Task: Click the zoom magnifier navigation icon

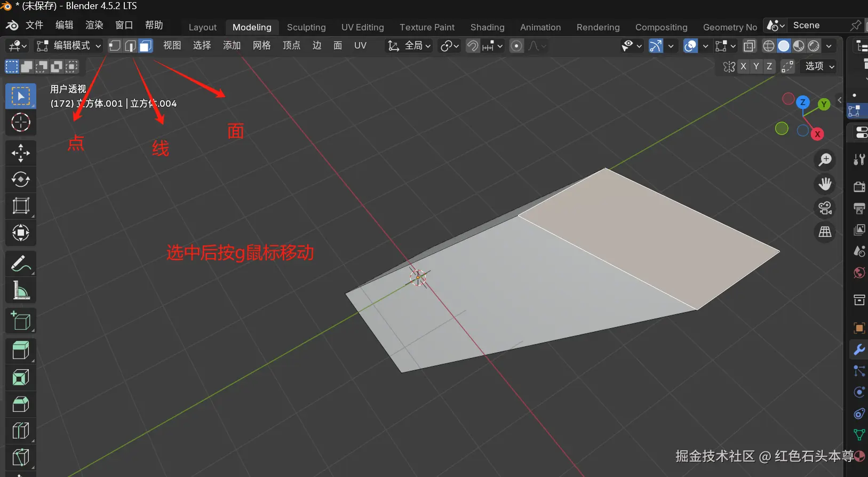Action: click(825, 160)
